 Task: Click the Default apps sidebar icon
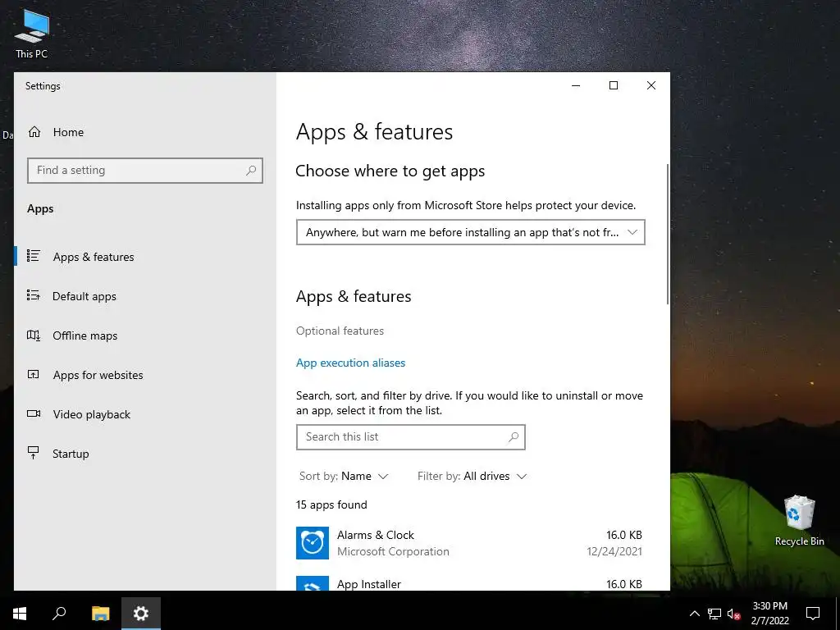[33, 295]
